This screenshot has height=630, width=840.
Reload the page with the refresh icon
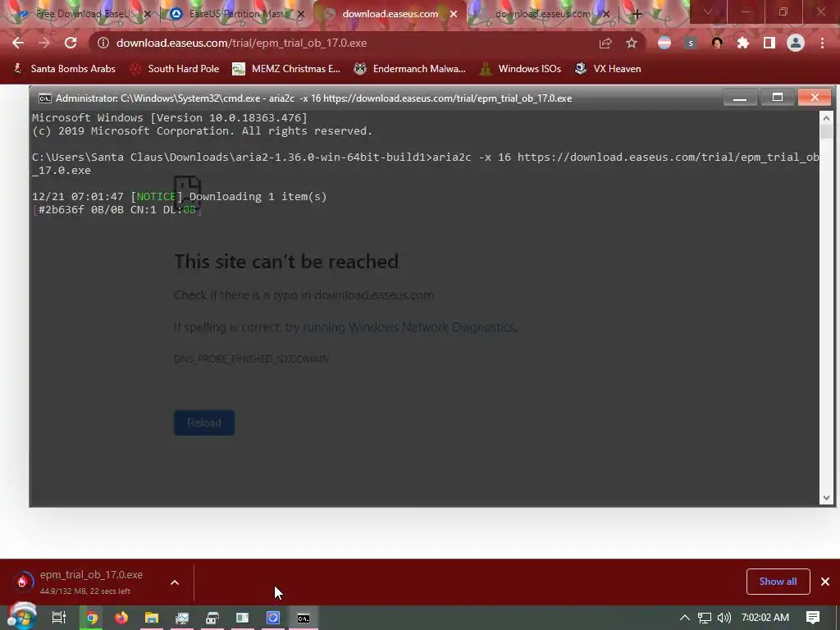[x=71, y=43]
